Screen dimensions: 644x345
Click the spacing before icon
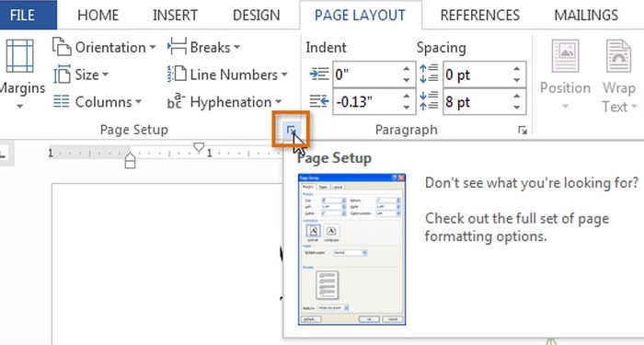point(429,74)
